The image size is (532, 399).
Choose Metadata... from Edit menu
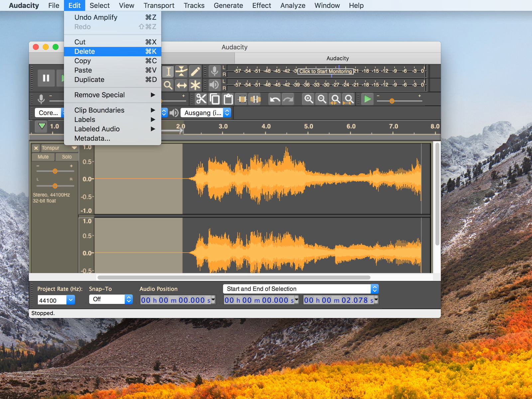[113, 138]
